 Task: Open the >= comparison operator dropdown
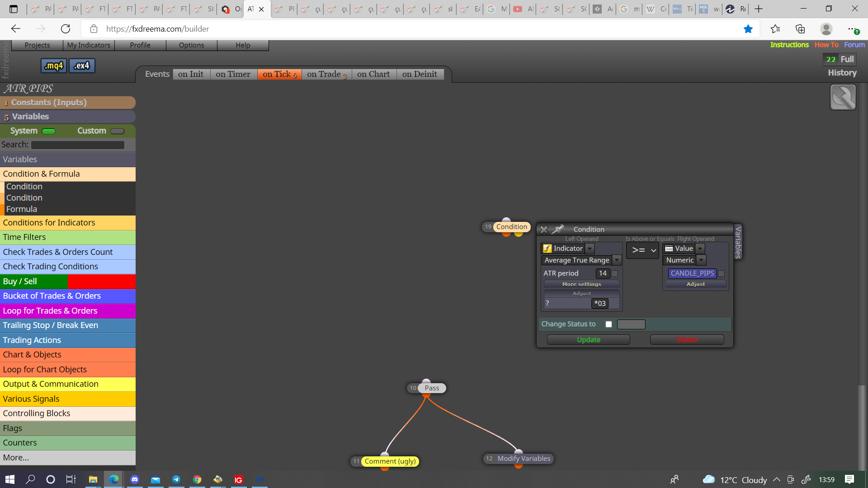tap(642, 250)
